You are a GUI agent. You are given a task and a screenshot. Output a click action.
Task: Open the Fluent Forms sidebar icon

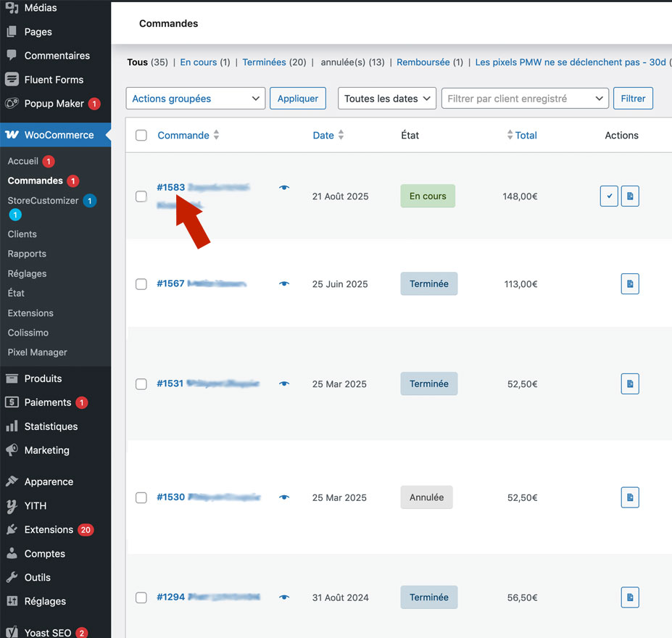(x=12, y=80)
